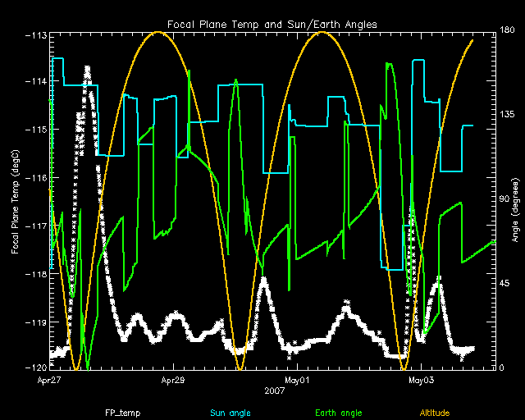Select the May03 x-axis date label
The image size is (525, 420).
[x=420, y=381]
